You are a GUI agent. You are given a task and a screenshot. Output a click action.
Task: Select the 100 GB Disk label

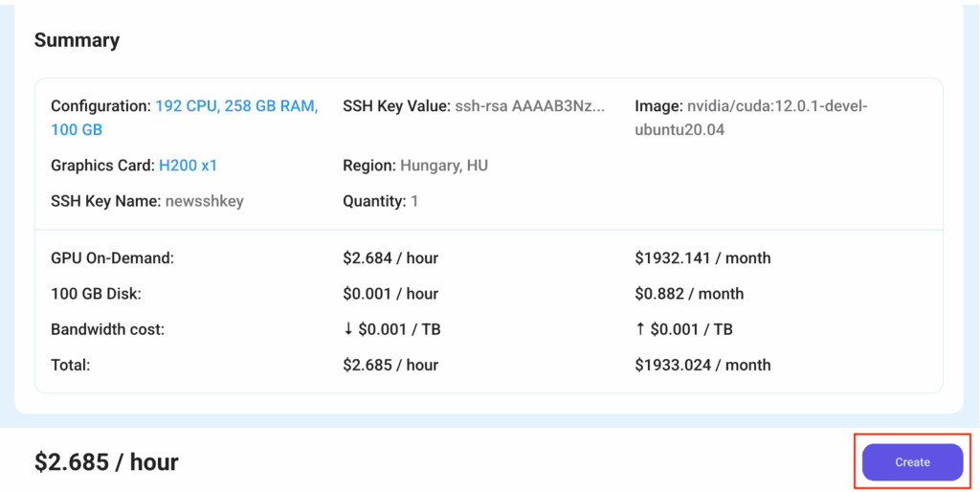(x=97, y=293)
